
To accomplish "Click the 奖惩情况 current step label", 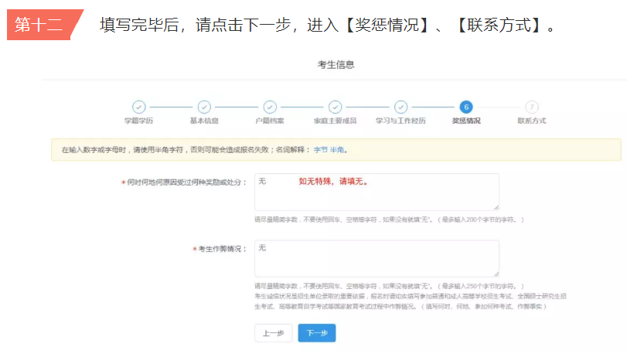I will pos(465,121).
